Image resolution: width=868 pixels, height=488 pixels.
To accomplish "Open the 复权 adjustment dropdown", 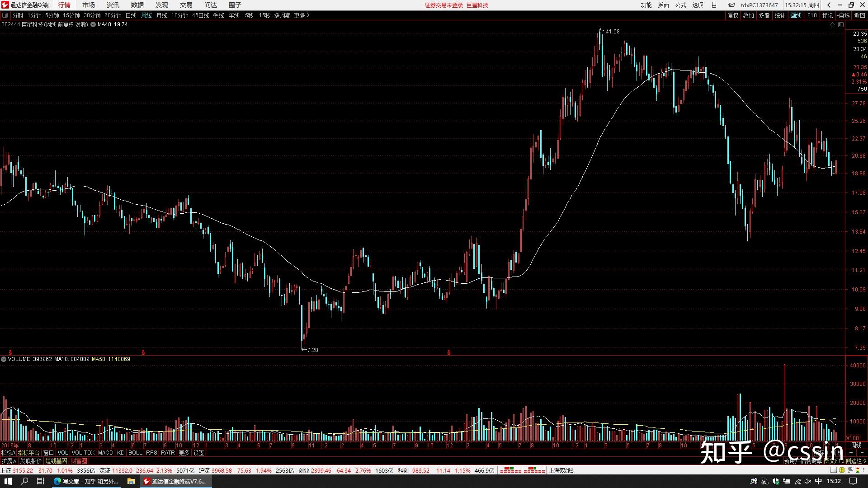I will (x=733, y=15).
